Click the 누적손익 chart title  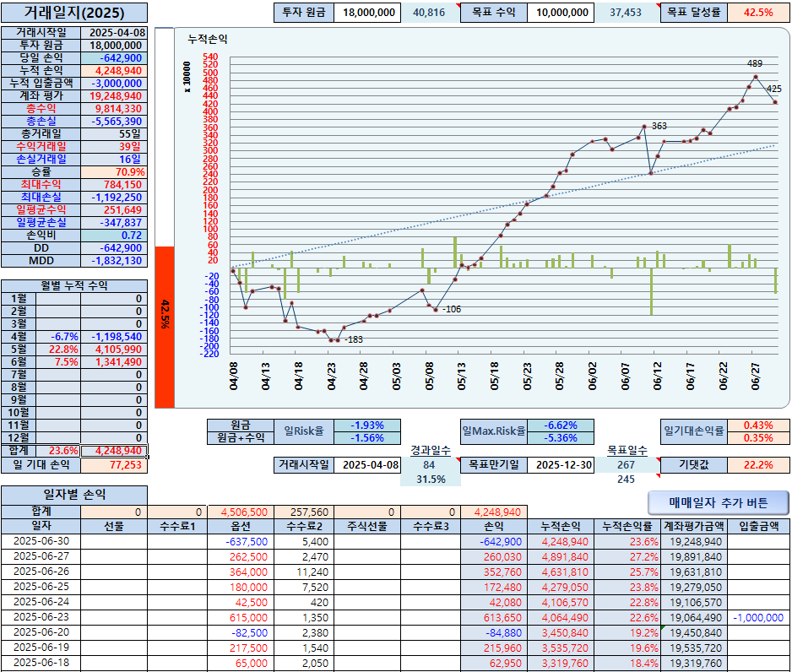tap(208, 39)
